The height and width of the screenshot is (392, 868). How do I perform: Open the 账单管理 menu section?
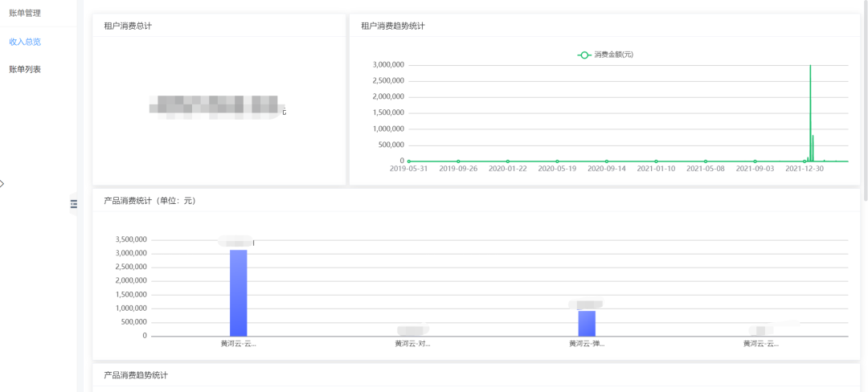[x=25, y=13]
